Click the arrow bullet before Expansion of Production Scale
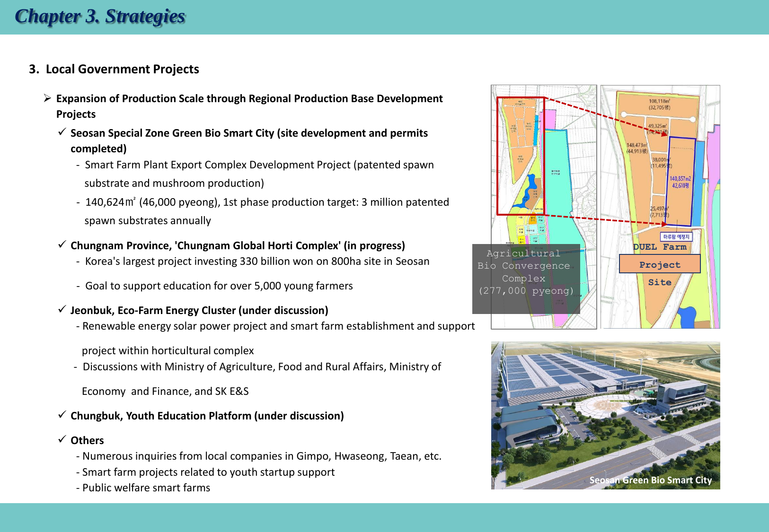Screen dimensions: 769x532 point(47,98)
